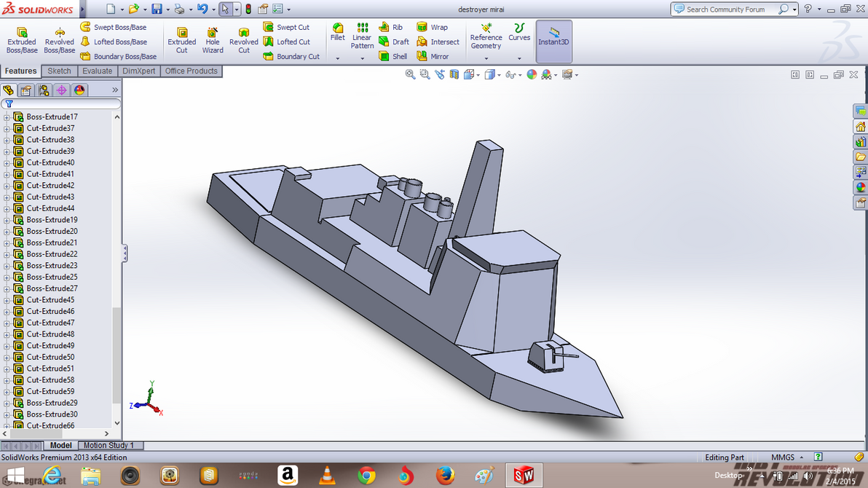Select the Revolved Cut tool

244,41
